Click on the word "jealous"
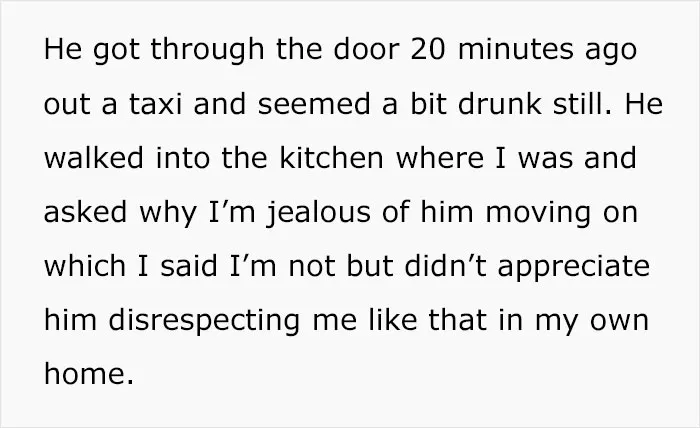This screenshot has width=700, height=428. (x=318, y=212)
